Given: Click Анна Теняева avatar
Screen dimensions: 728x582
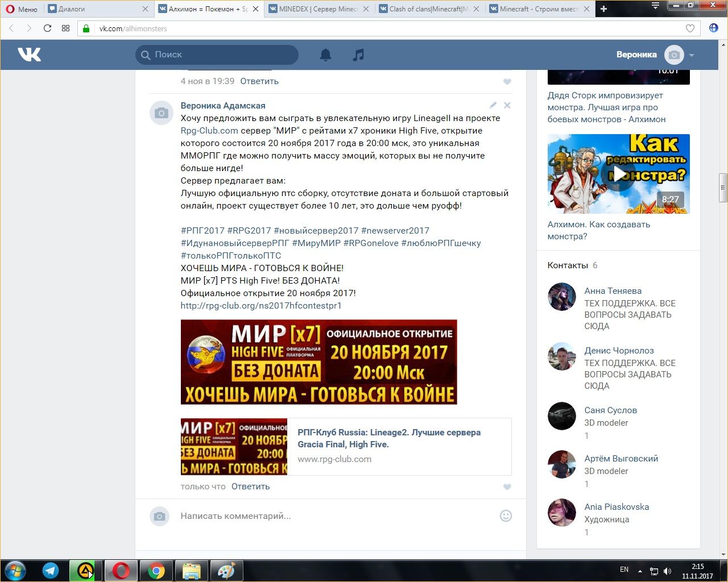Looking at the screenshot, I should tap(562, 297).
